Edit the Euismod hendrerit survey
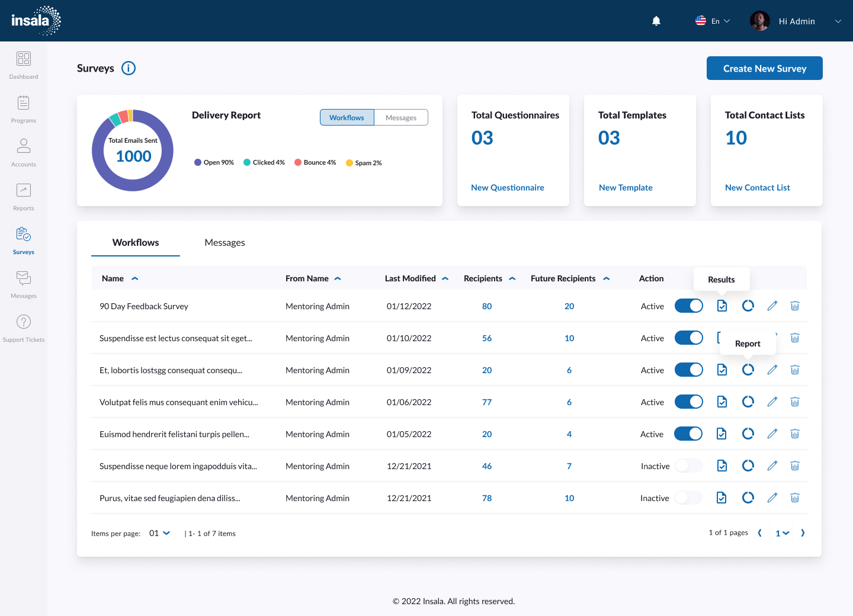 coord(772,434)
